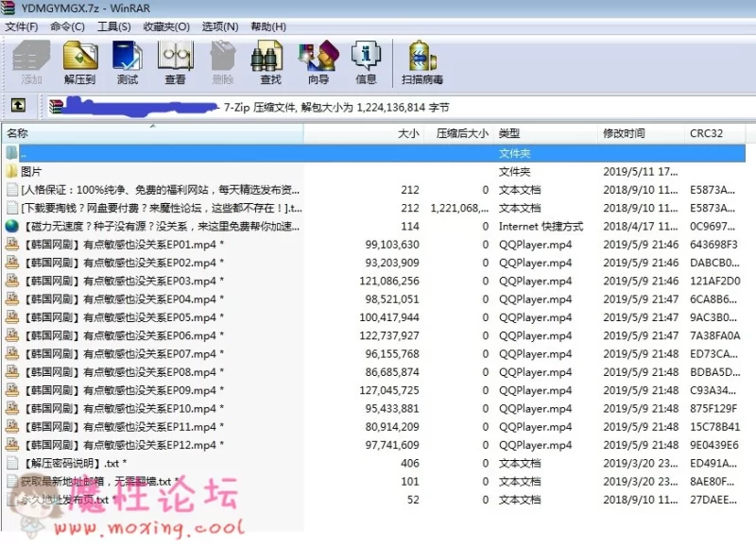Screen dimensions: 756x546
Task: Click the WinRAR books icon in the title bar
Action: coord(9,8)
